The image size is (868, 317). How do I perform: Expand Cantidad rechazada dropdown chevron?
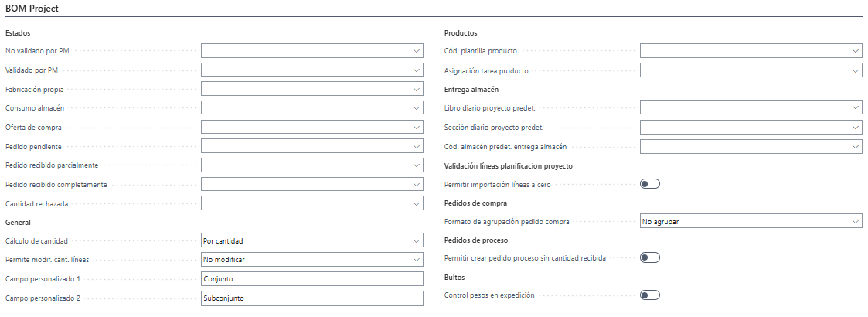(417, 203)
